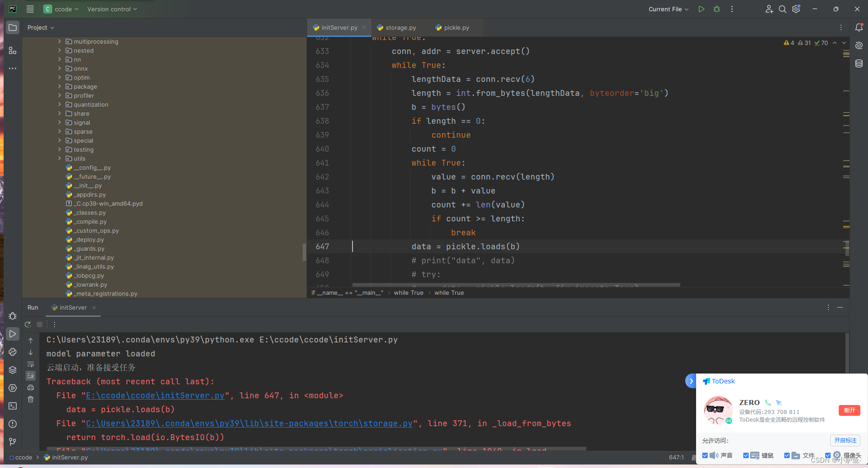Open Search Everywhere with the magnifier icon
The image size is (868, 468).
782,9
